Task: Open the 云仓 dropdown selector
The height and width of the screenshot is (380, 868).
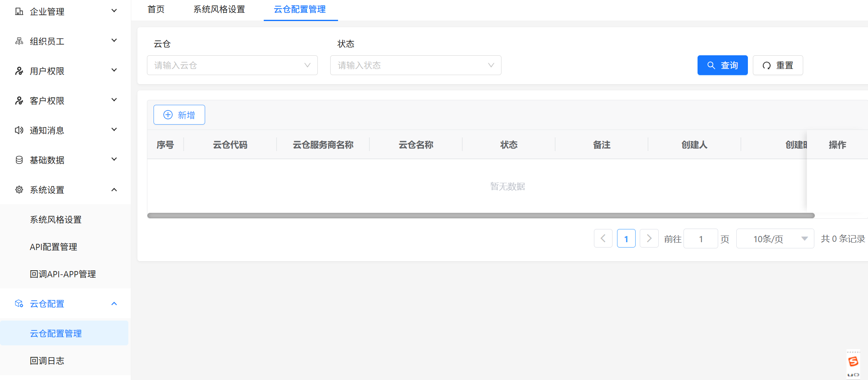Action: coord(232,65)
